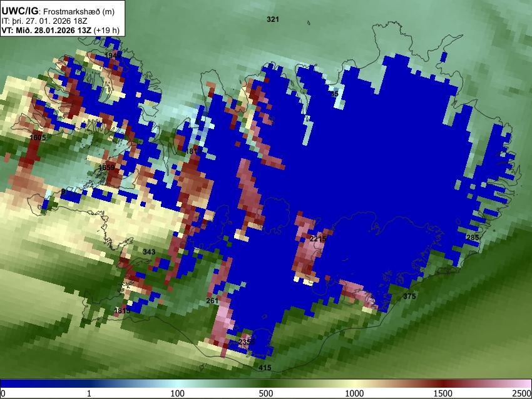Click the map value 1605
Image resolution: width=532 pixels, height=399 pixels.
38,138
